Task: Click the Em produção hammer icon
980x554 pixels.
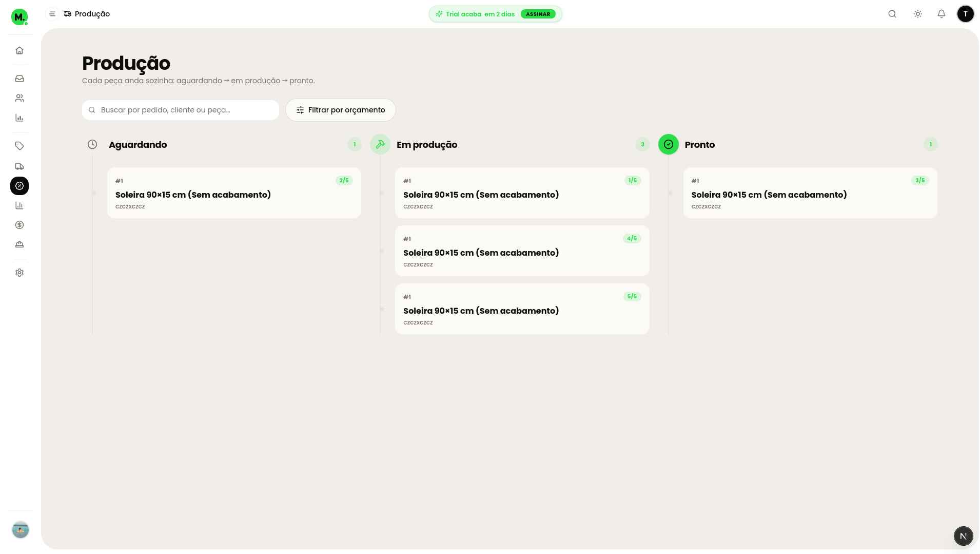Action: click(380, 144)
